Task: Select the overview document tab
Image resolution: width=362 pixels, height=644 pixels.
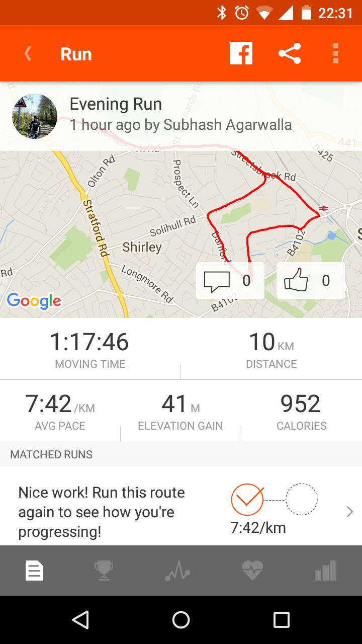Action: click(x=35, y=571)
